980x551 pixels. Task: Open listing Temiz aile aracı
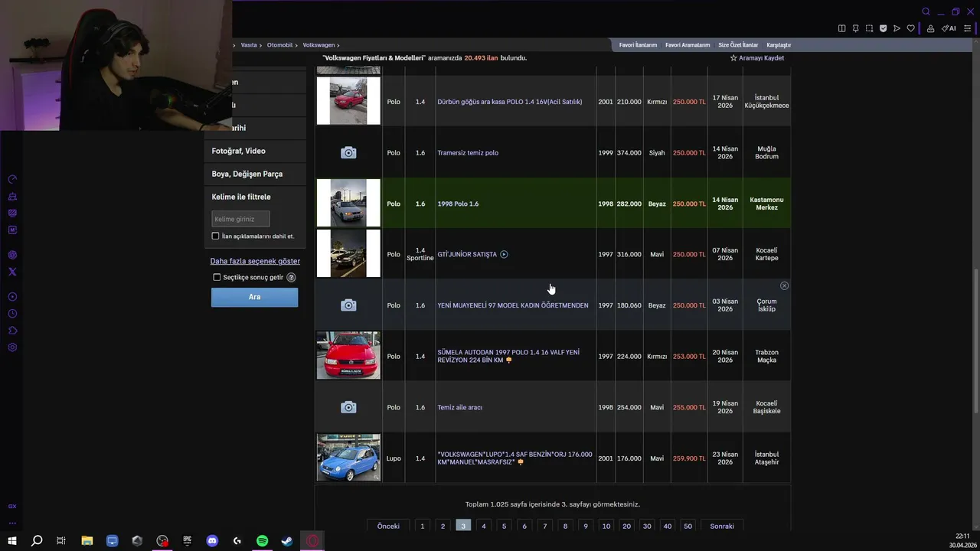459,407
